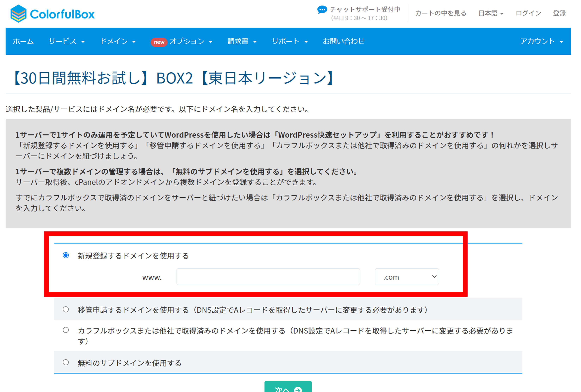Click the 登録 link
Screen dimensions: 581x392
click(x=559, y=13)
